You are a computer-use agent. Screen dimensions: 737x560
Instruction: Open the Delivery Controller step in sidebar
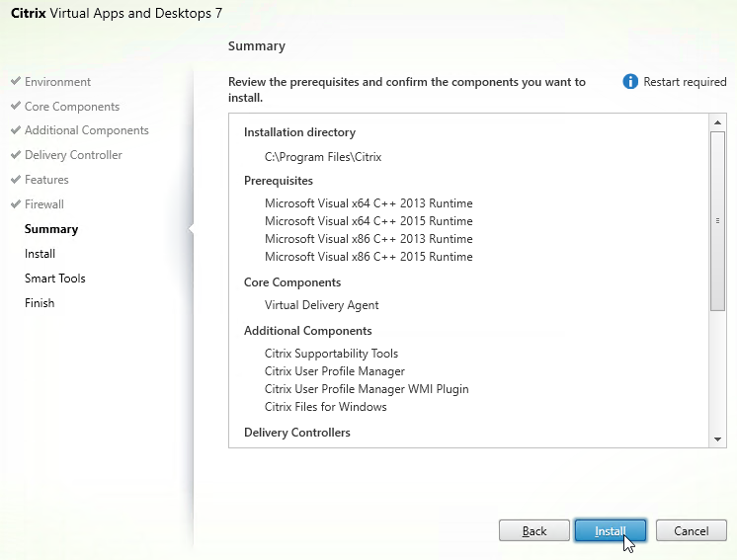coord(73,155)
